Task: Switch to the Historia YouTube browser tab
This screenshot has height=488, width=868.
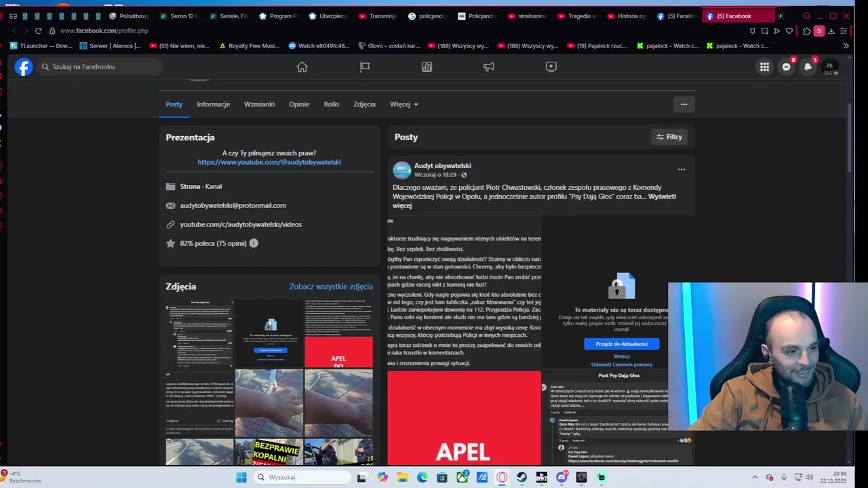Action: tap(627, 16)
